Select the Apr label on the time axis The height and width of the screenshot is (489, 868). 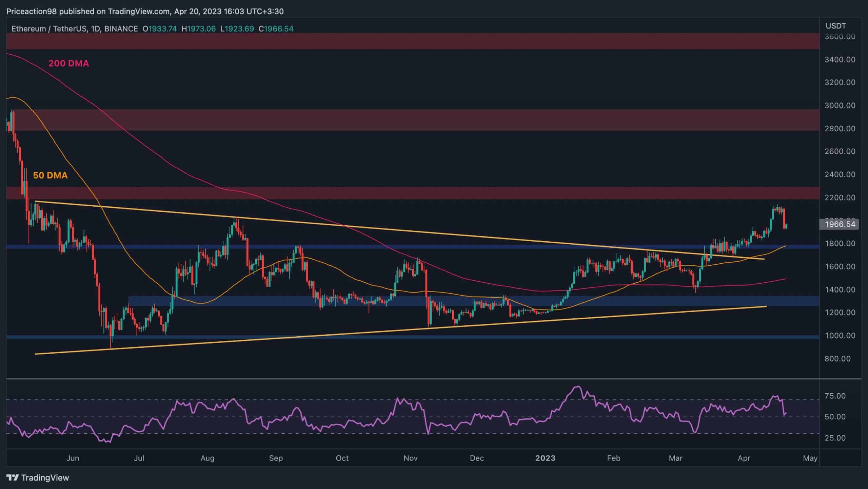[x=745, y=458]
